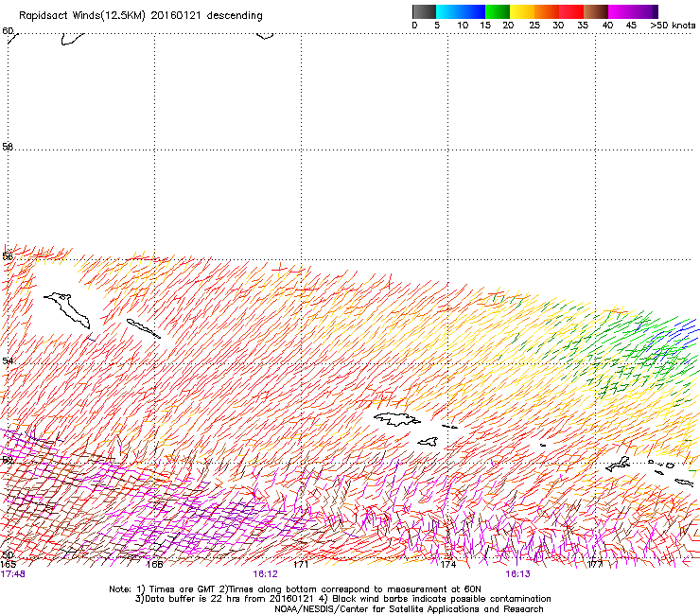This screenshot has height=615, width=700.
Task: Click the brown 35-40 knots legend swatch
Action: coord(596,11)
